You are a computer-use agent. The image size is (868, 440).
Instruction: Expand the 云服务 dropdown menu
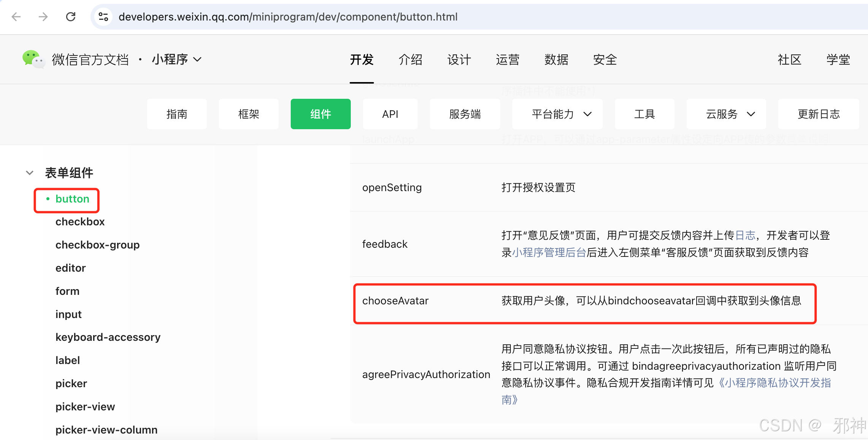(x=726, y=114)
